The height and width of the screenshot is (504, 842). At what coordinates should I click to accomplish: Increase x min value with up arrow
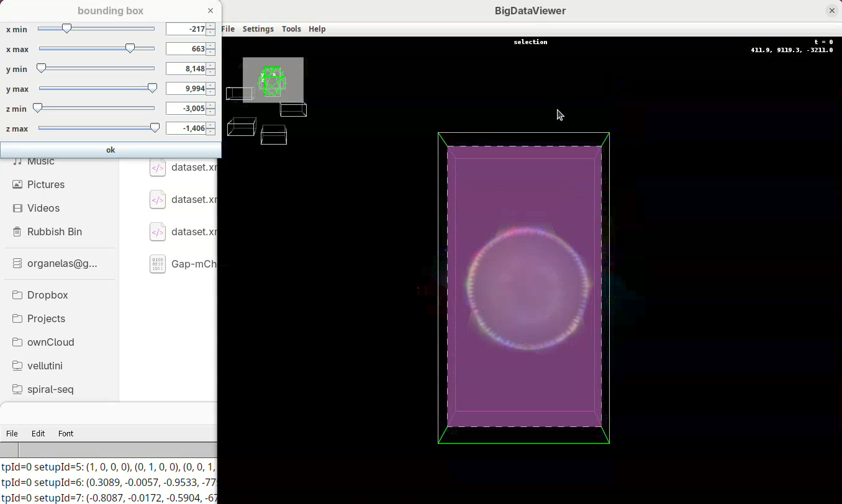(211, 26)
